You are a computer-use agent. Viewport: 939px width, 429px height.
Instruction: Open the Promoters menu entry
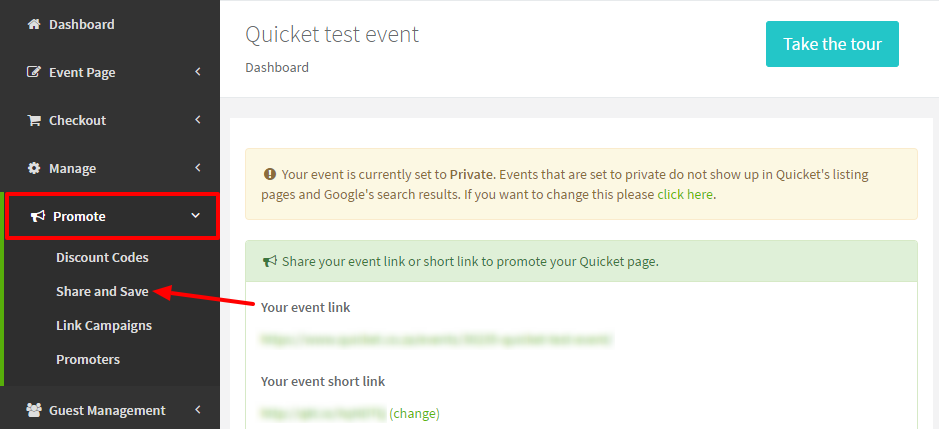pyautogui.click(x=88, y=359)
